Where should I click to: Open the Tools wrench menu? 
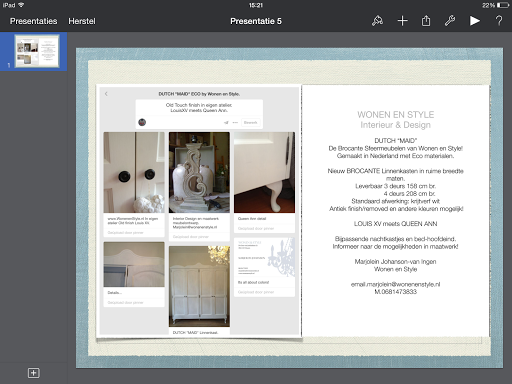pos(450,21)
